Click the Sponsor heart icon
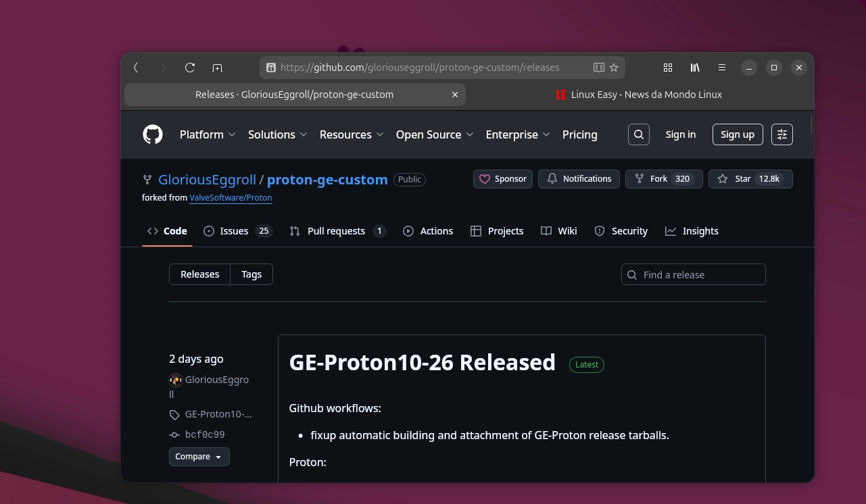The height and width of the screenshot is (504, 866). click(x=485, y=178)
